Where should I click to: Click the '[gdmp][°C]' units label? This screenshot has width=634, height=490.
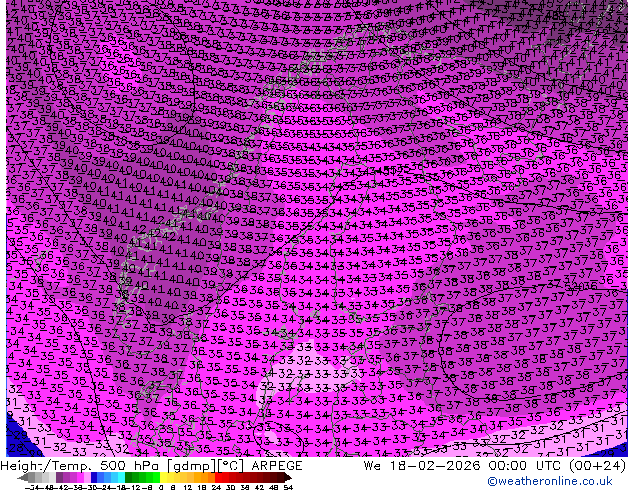point(205,466)
